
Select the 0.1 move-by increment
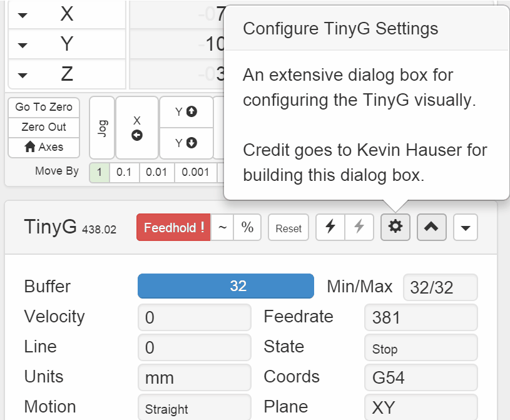124,172
